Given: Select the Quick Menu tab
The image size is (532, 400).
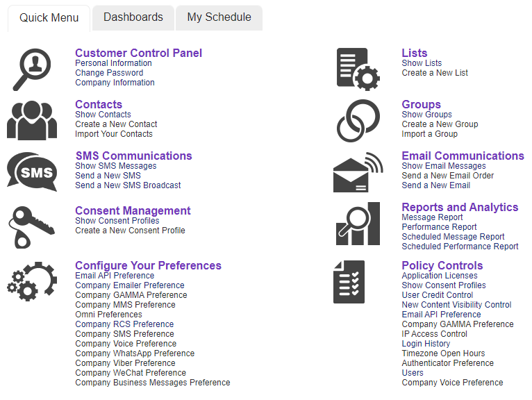Looking at the screenshot, I should [49, 18].
